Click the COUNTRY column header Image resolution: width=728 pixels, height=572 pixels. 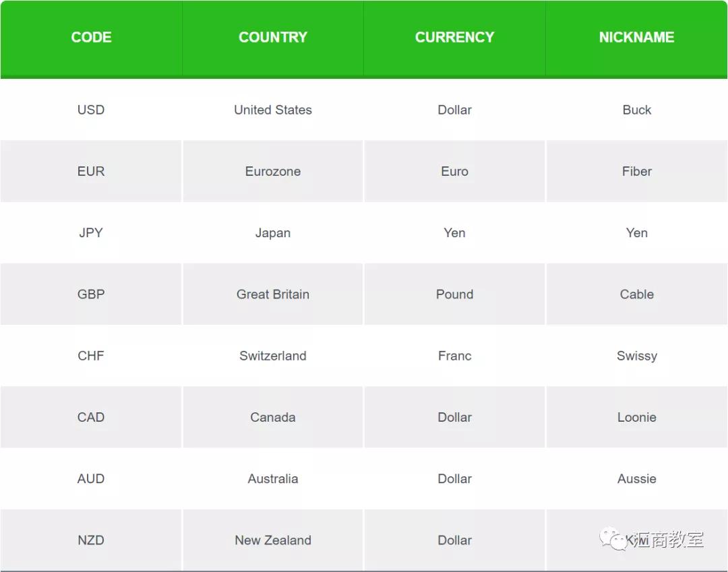coord(273,38)
